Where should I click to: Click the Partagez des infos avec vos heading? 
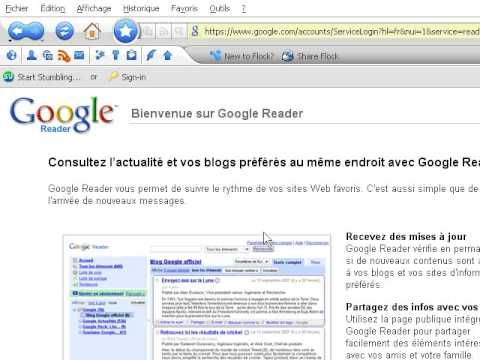412,307
